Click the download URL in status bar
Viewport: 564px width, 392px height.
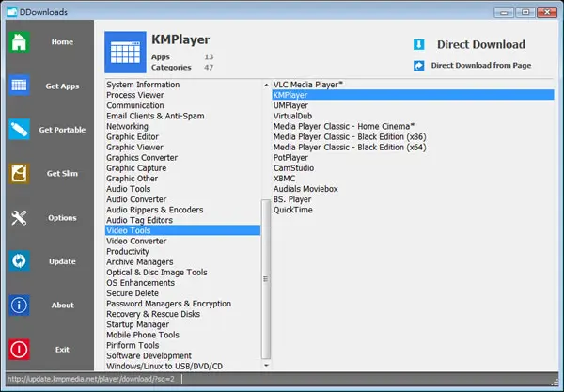[x=90, y=379]
